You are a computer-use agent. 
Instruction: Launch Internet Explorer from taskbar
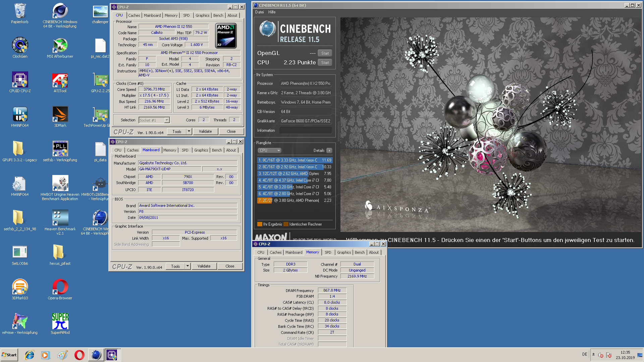[30, 355]
